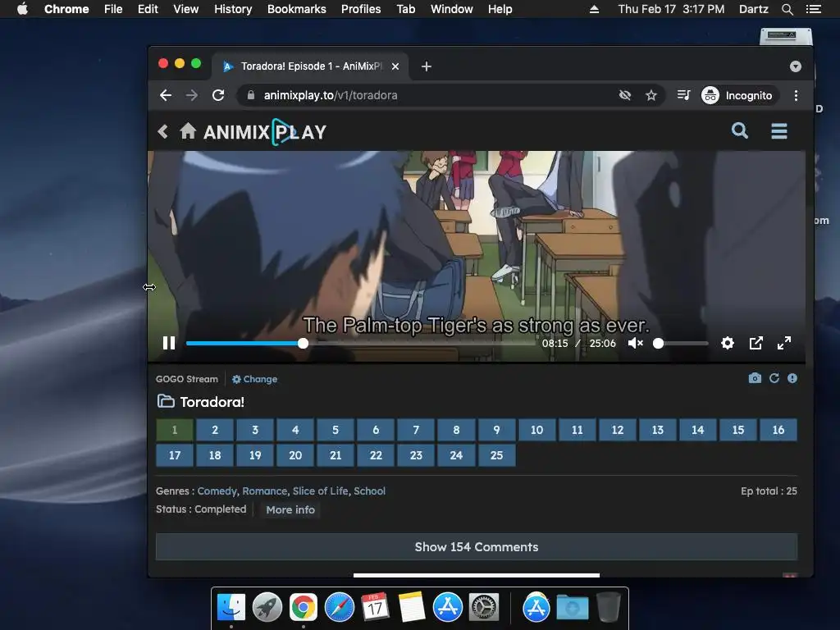Adjust the volume slider
Screen dimensions: 840x630
click(681, 344)
